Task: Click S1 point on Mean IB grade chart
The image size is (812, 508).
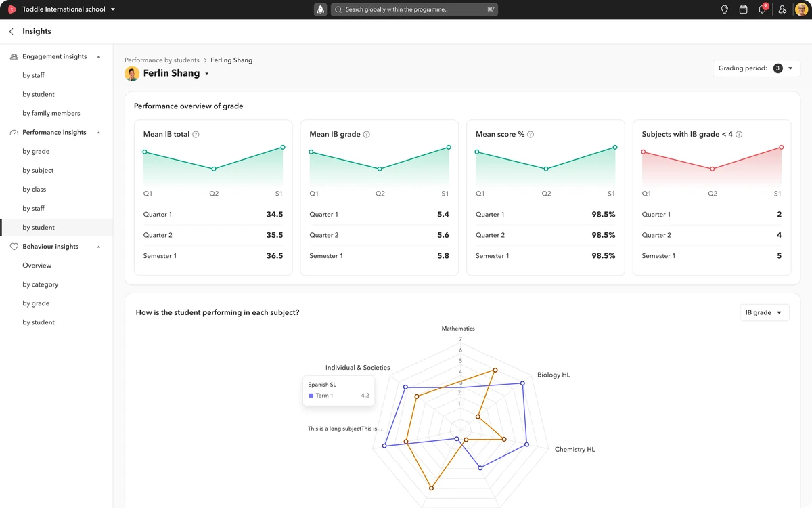Action: (x=449, y=147)
